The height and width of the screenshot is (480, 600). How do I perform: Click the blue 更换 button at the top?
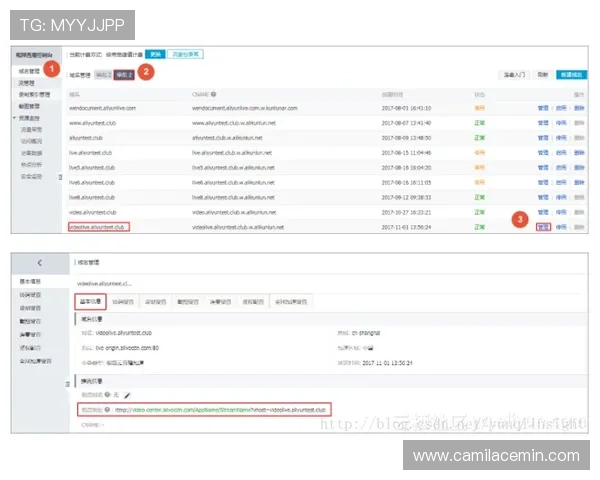coord(156,53)
